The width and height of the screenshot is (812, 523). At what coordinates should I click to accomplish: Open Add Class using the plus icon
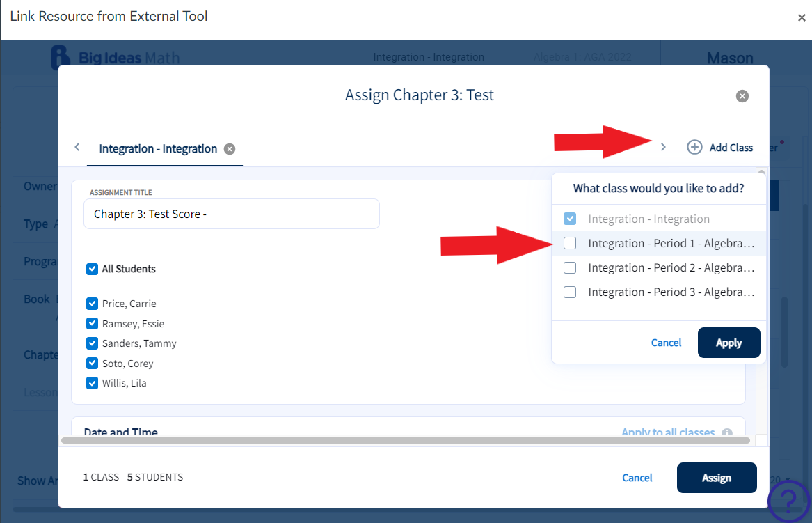pyautogui.click(x=694, y=147)
